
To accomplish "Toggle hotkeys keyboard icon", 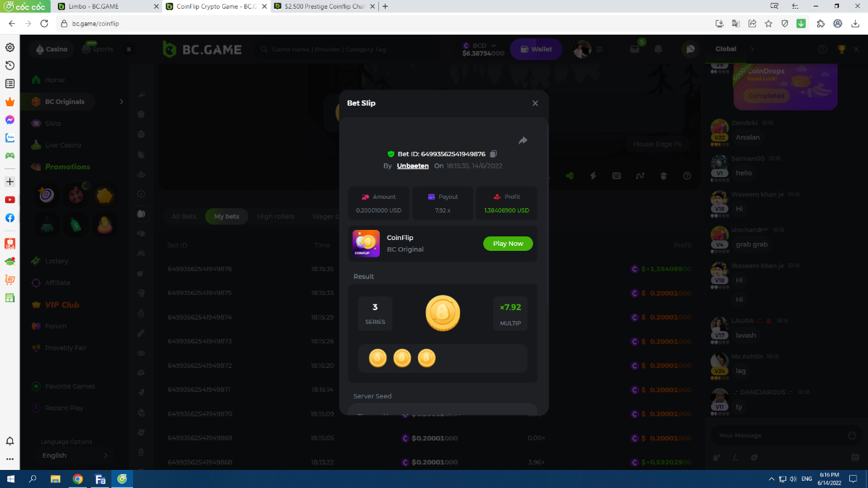I will 616,176.
